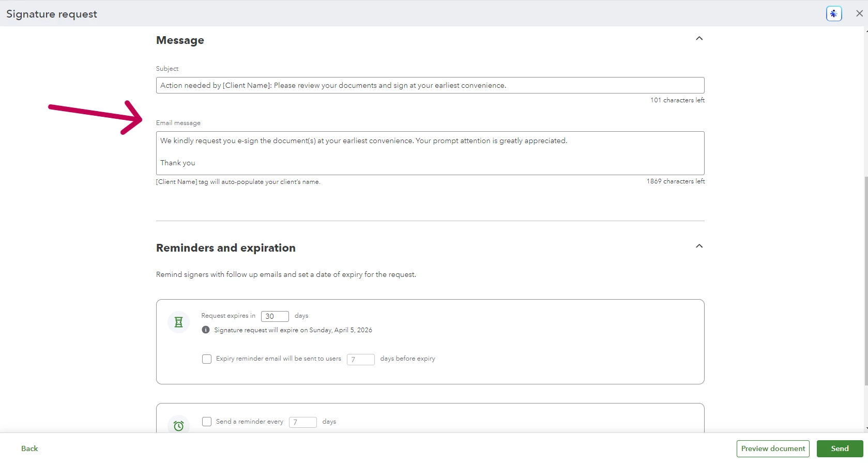Edit the Email message text area
Viewport: 868px width, 465px height.
coord(430,153)
